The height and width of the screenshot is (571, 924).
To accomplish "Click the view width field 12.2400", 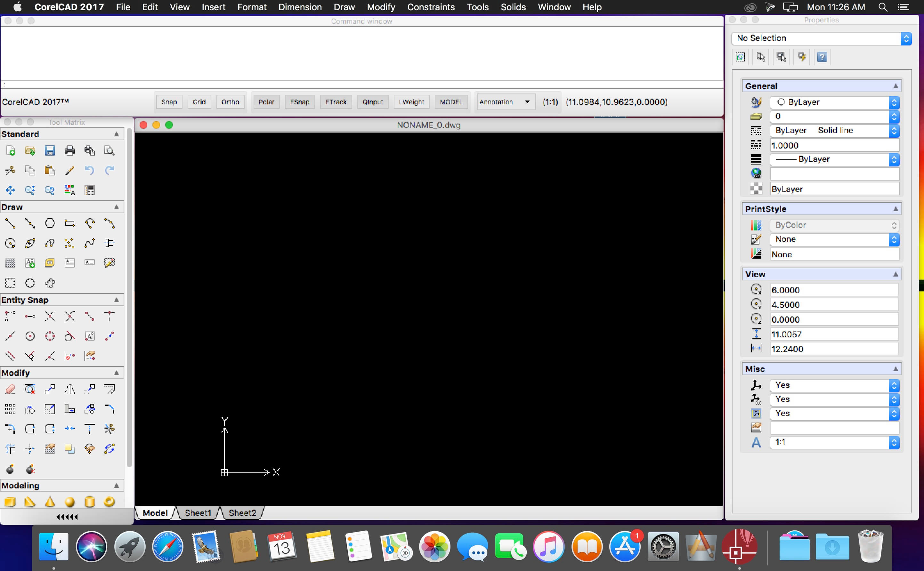I will pyautogui.click(x=834, y=349).
